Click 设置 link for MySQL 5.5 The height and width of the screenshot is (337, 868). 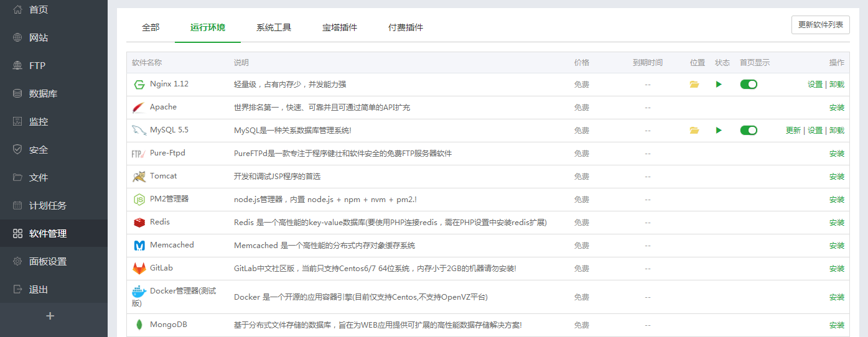click(815, 131)
